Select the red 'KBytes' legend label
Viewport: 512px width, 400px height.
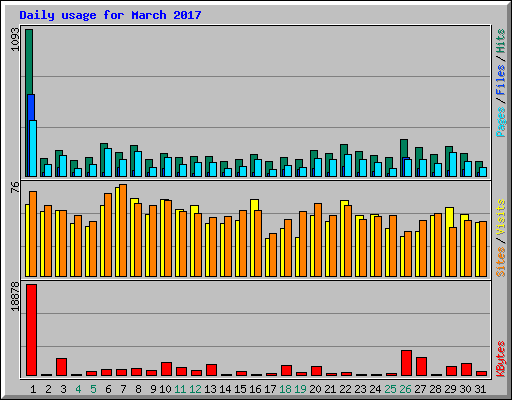500,359
